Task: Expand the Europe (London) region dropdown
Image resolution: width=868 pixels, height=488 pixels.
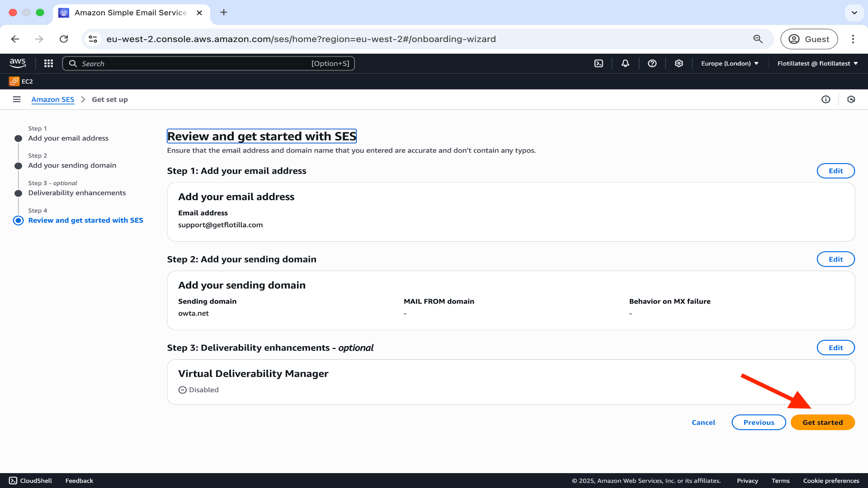Action: coord(730,63)
